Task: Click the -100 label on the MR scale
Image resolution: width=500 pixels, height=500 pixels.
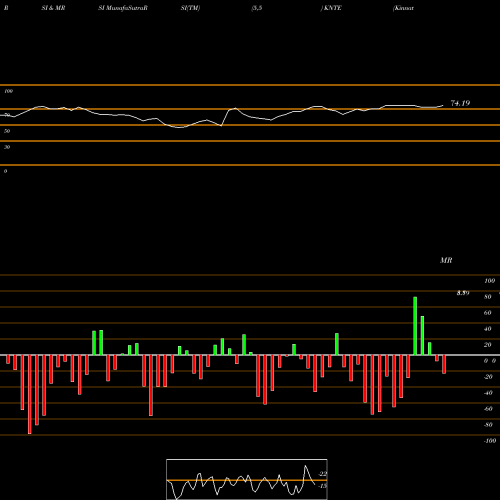Action: pos(490,441)
